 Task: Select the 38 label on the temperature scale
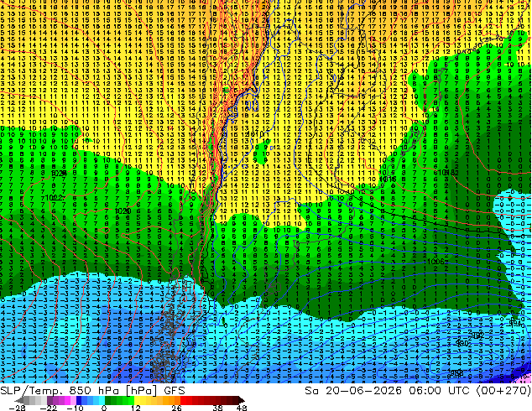tap(217, 408)
